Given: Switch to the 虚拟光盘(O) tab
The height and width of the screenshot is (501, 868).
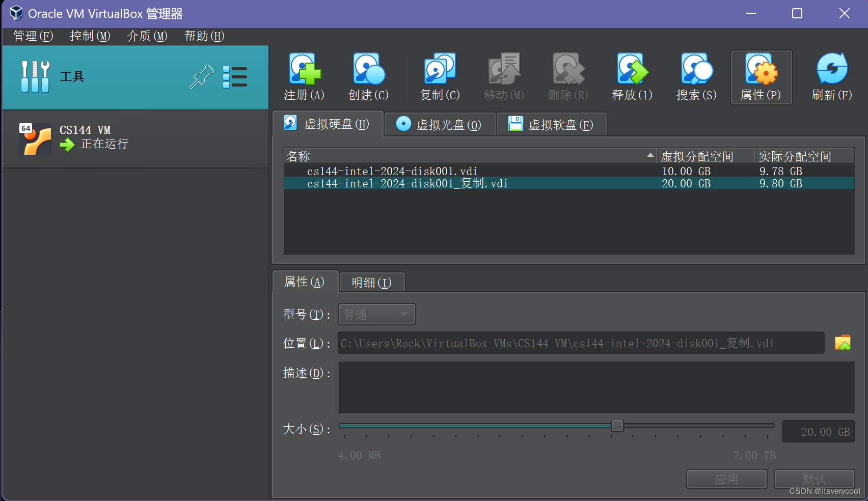Looking at the screenshot, I should [440, 125].
